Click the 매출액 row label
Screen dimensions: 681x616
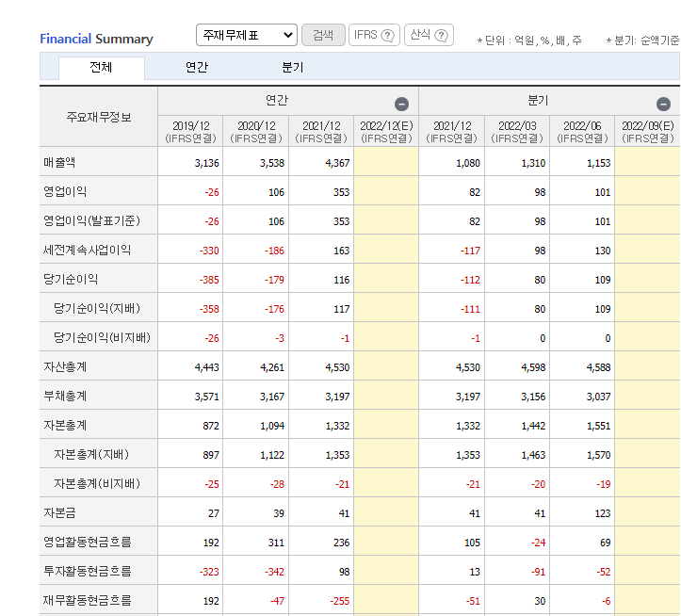(59, 162)
